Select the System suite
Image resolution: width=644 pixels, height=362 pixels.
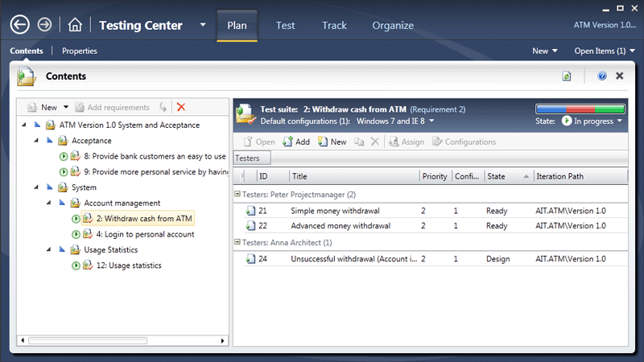(x=84, y=187)
